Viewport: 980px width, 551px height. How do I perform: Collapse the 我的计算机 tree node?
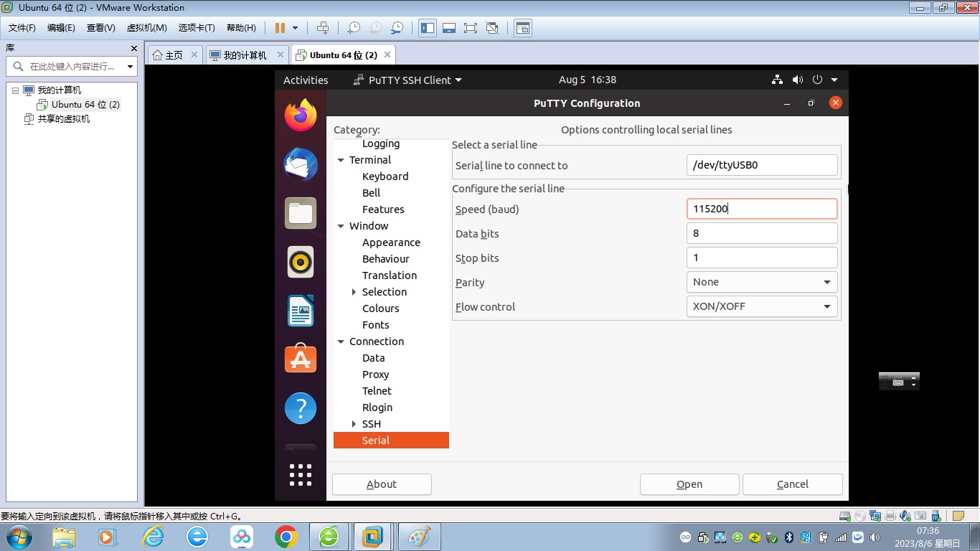click(x=15, y=90)
